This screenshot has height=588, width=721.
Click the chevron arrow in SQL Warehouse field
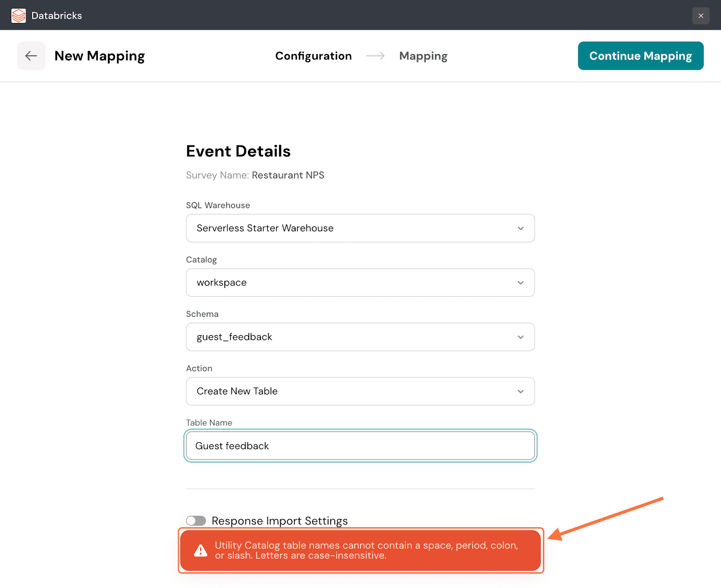coord(520,228)
